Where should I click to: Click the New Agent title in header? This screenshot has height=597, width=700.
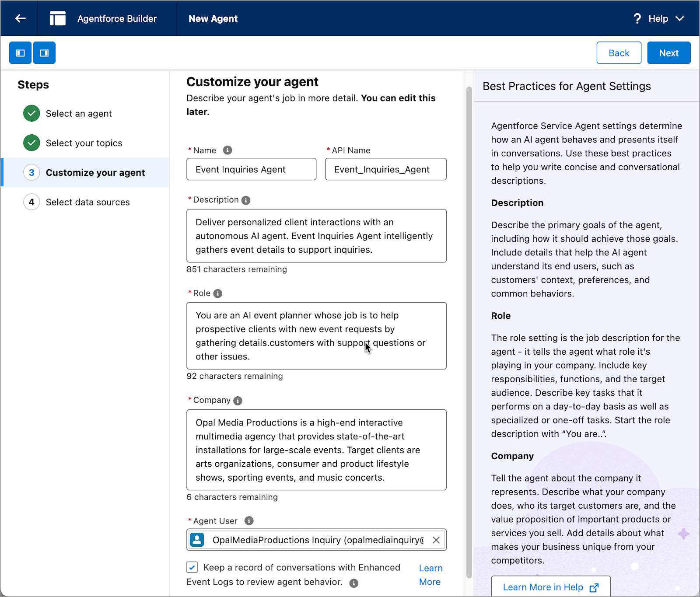[213, 18]
